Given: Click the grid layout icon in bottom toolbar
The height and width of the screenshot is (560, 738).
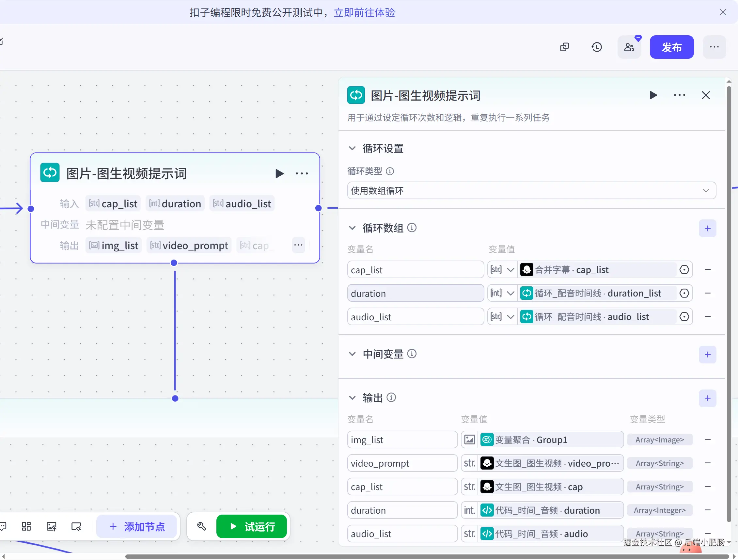Looking at the screenshot, I should [x=26, y=526].
